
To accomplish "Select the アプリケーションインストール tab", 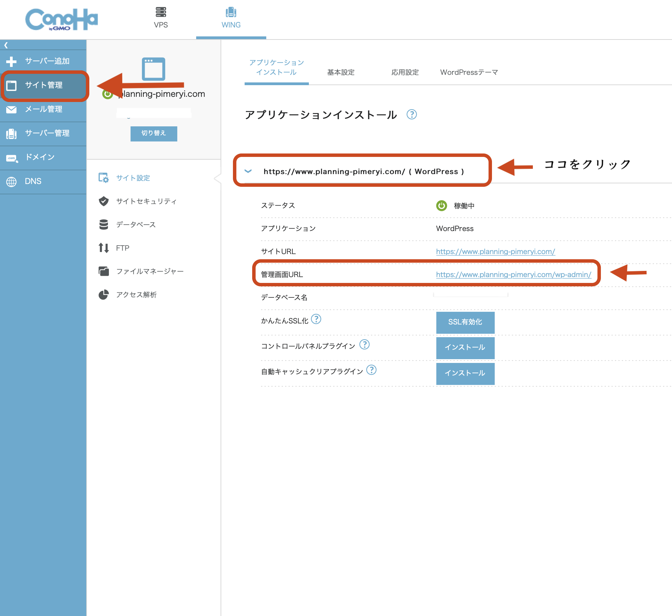I will [277, 68].
